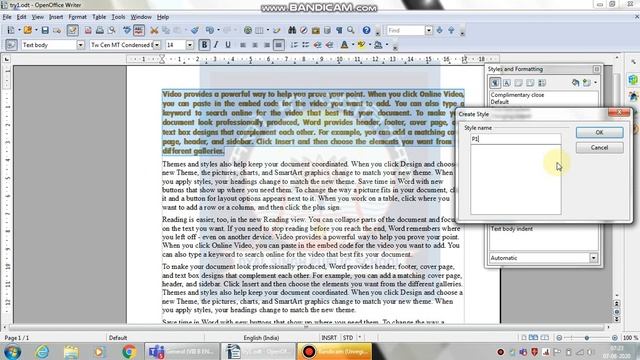Click the New document icon
The height and width of the screenshot is (360, 640).
[x=11, y=30]
